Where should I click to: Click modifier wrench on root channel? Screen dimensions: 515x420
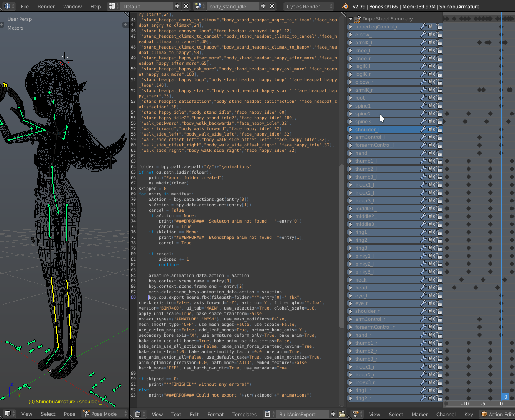click(423, 98)
